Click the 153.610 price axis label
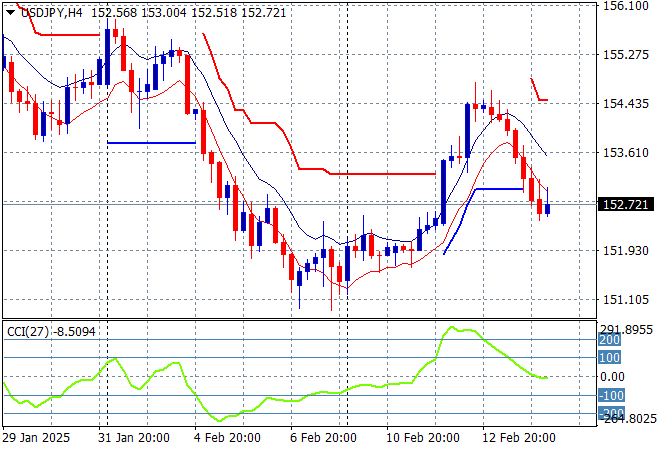The height and width of the screenshot is (450, 660). coord(626,153)
